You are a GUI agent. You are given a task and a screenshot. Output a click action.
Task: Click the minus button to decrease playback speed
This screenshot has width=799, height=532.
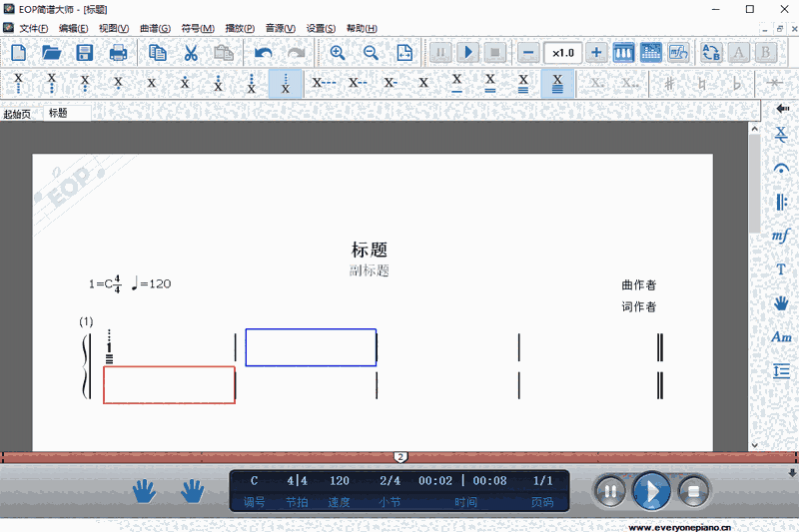point(529,53)
